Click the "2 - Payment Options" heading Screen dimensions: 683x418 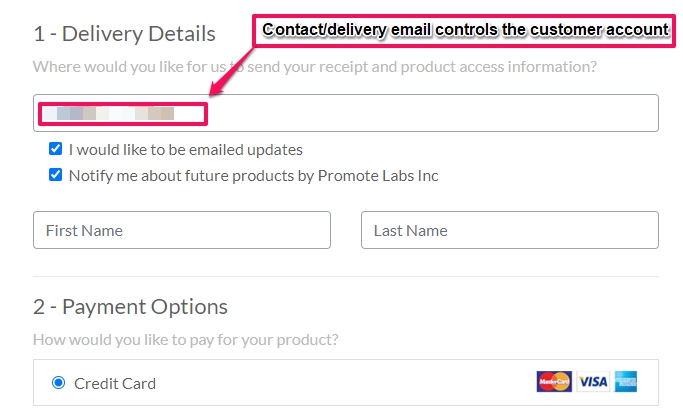(130, 307)
